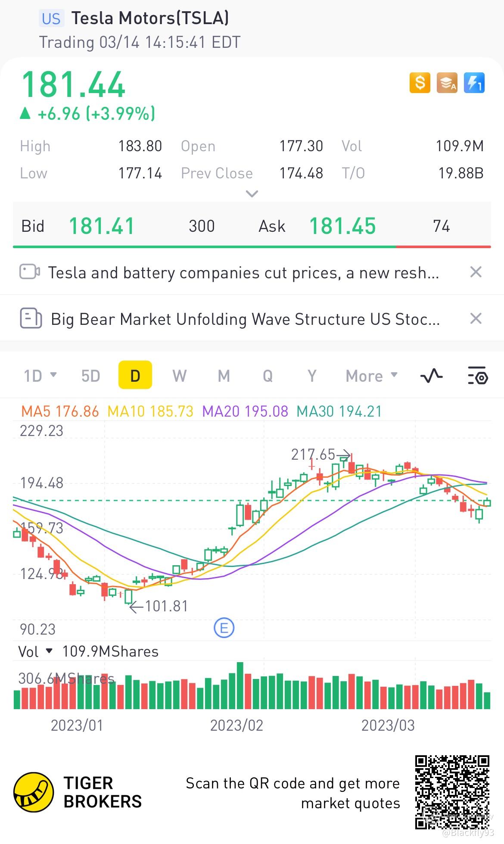
Task: Switch to the 5D chart tab
Action: tap(90, 376)
